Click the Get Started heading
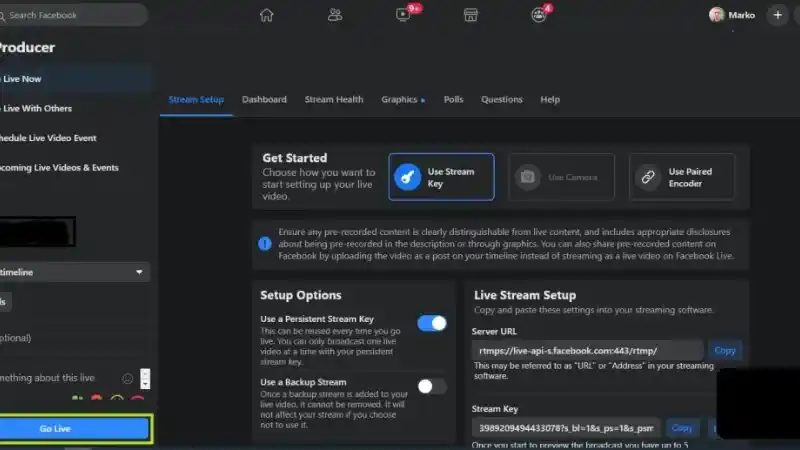The width and height of the screenshot is (800, 450). pos(294,158)
